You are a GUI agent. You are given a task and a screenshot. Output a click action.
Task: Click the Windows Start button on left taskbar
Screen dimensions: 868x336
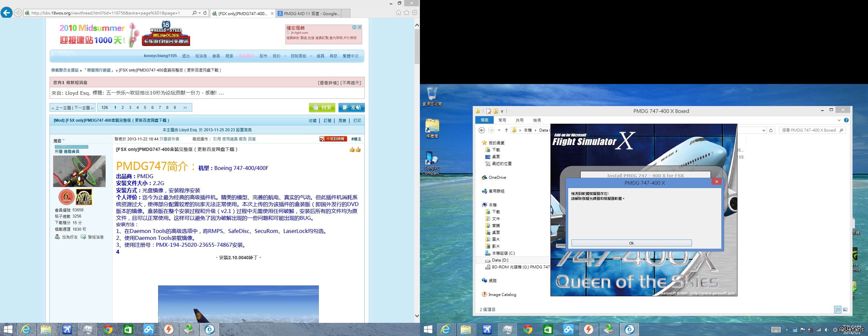(8, 329)
